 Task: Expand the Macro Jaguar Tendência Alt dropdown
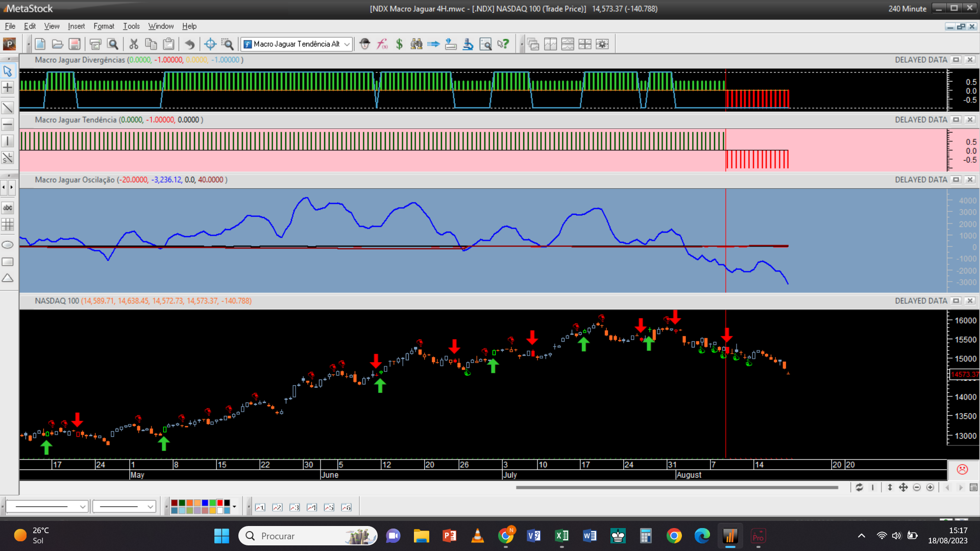pyautogui.click(x=347, y=44)
